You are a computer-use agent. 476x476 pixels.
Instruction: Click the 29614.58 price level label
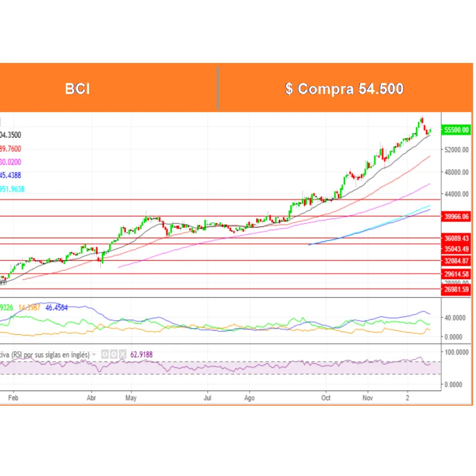pos(457,274)
